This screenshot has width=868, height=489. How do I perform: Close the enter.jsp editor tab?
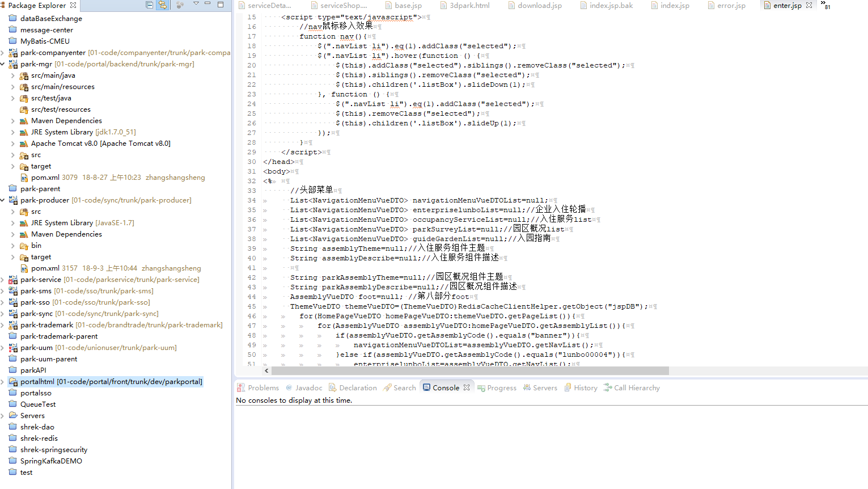(x=809, y=5)
